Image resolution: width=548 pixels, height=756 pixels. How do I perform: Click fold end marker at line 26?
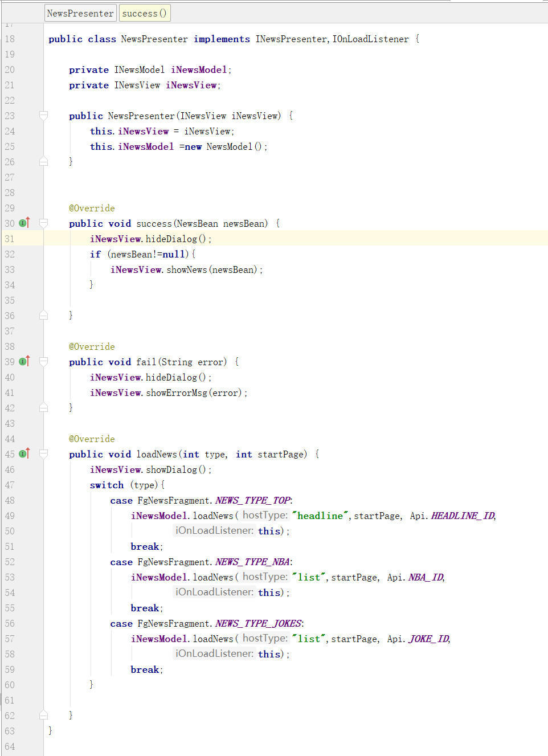click(x=43, y=162)
